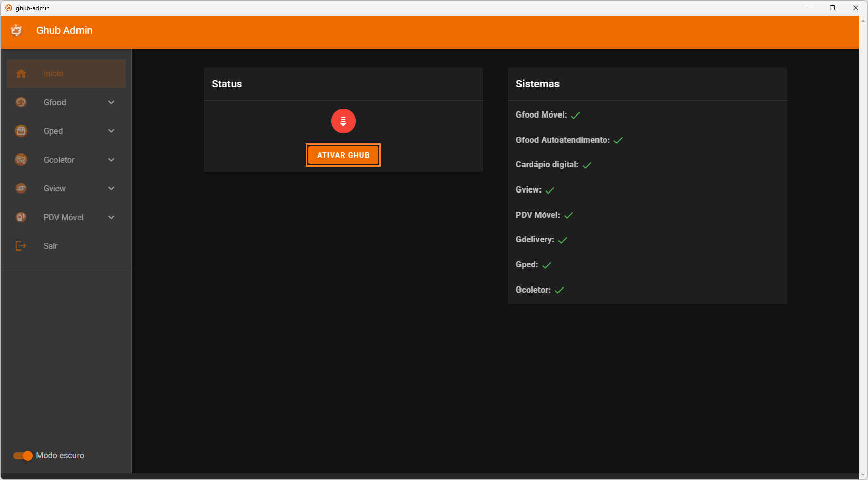This screenshot has height=480, width=868.
Task: Click the checkmark next to Gfood Móvel
Action: pos(575,116)
